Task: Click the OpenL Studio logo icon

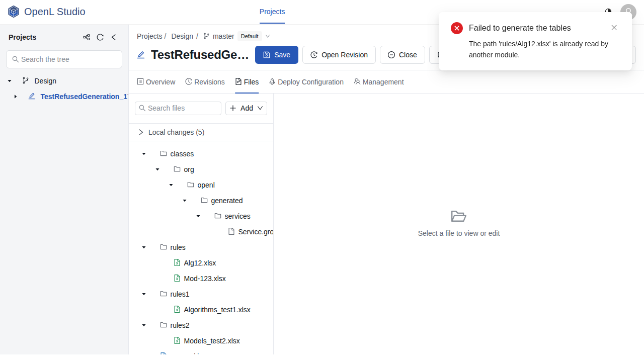Action: [14, 12]
